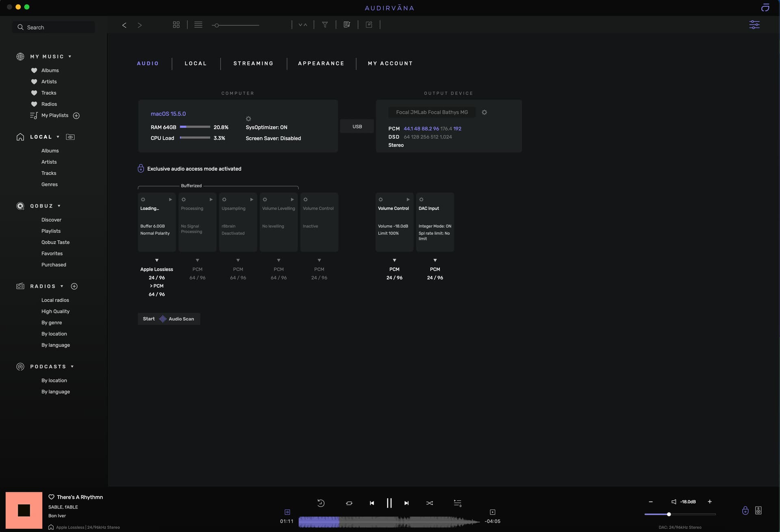Click the USB connection button

[357, 127]
